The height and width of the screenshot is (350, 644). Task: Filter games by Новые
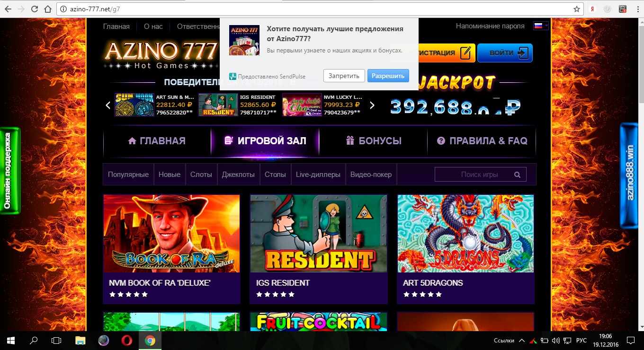(x=170, y=175)
